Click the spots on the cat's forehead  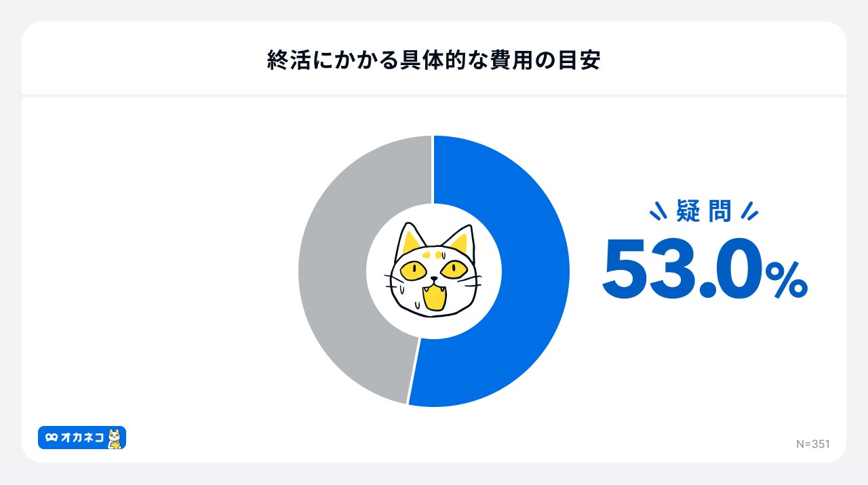pos(431,255)
